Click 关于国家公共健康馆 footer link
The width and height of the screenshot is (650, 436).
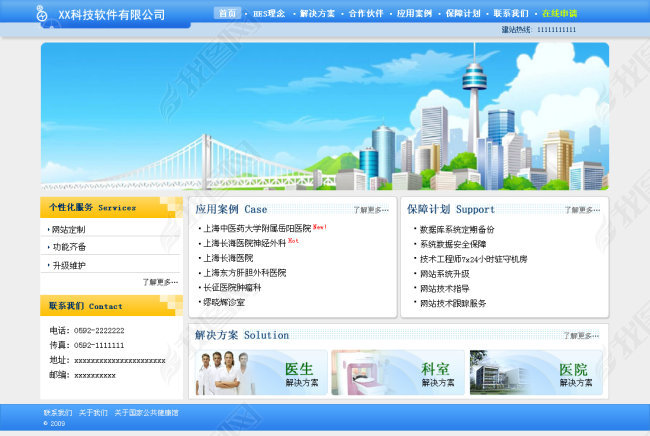tap(146, 413)
